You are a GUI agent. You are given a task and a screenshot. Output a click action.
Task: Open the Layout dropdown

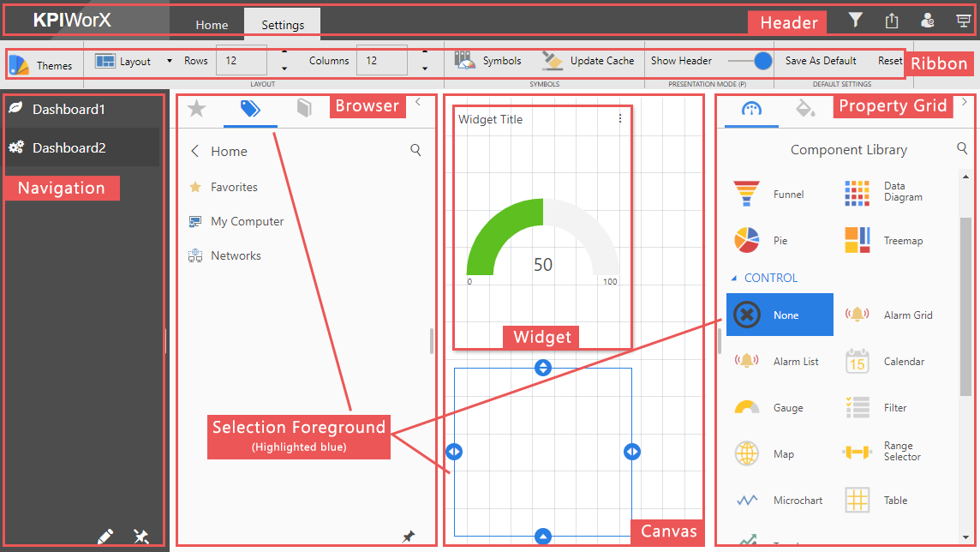pos(134,62)
